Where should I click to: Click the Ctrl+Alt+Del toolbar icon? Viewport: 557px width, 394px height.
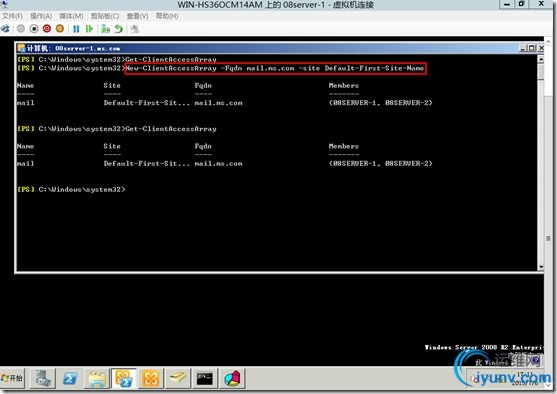[6, 29]
